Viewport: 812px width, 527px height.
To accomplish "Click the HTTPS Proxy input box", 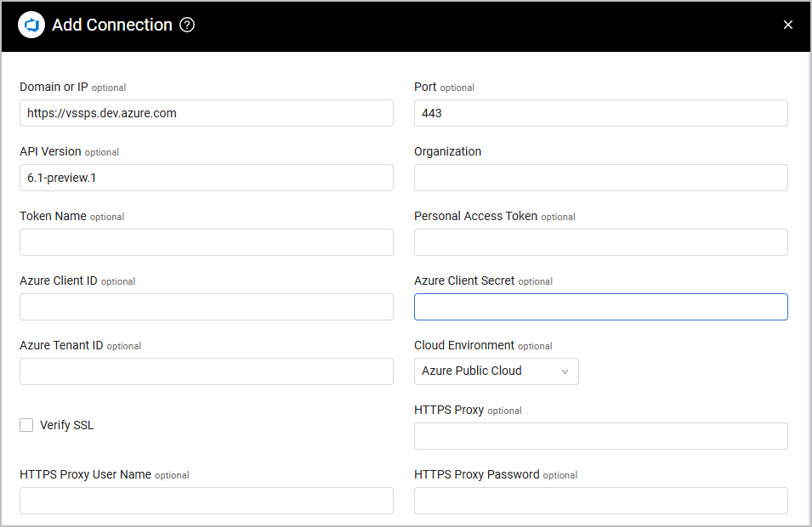I will 600,436.
